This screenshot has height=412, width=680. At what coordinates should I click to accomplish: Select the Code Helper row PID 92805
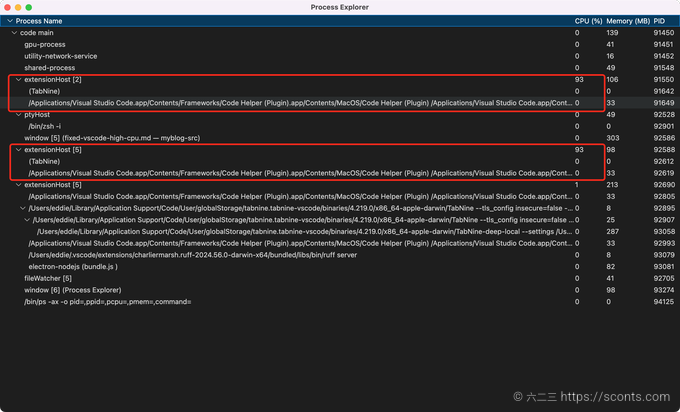point(340,196)
